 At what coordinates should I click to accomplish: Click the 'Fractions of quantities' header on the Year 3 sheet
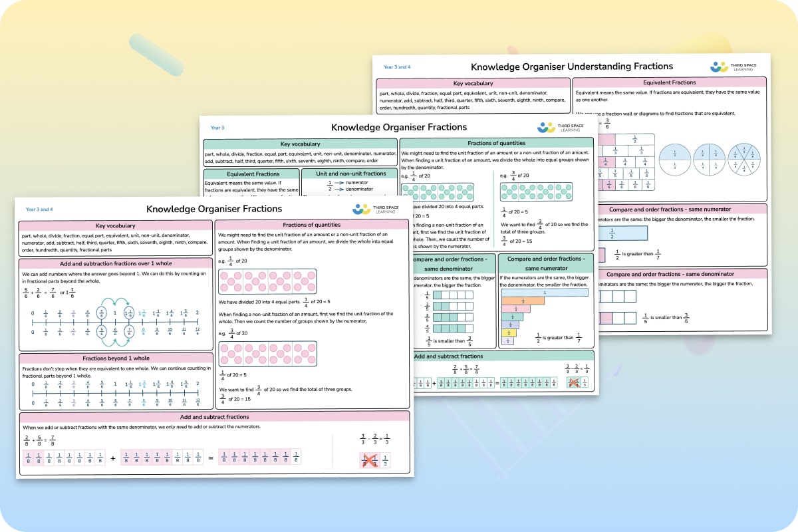tap(497, 144)
